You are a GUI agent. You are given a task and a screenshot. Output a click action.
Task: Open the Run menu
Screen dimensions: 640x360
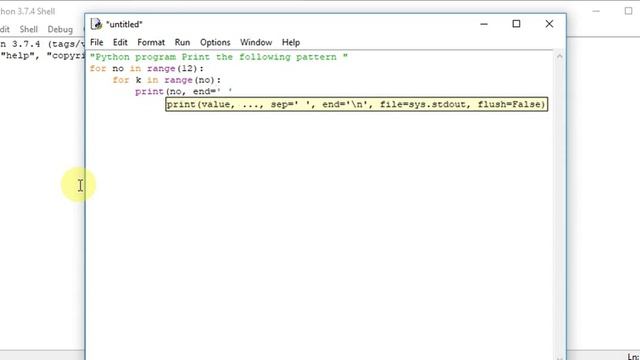[x=182, y=42]
